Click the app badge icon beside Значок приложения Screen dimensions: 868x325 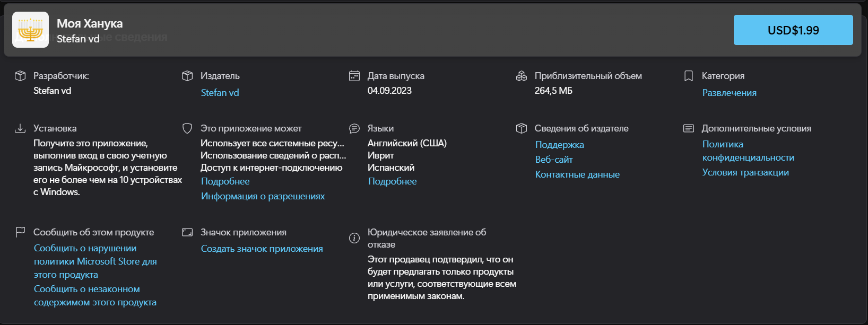(x=187, y=232)
